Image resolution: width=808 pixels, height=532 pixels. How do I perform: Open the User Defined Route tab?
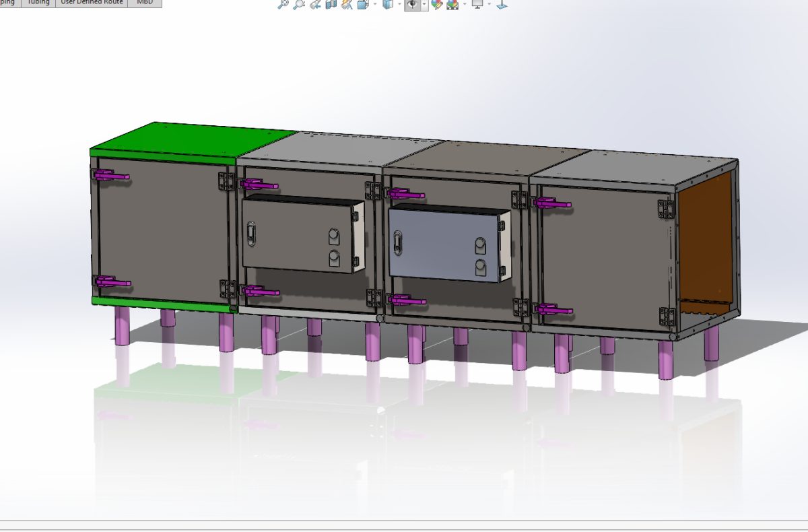pos(92,3)
